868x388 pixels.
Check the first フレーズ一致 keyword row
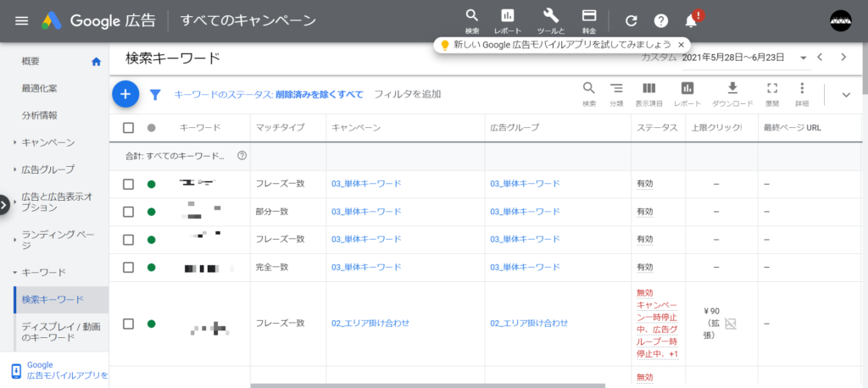pos(129,185)
